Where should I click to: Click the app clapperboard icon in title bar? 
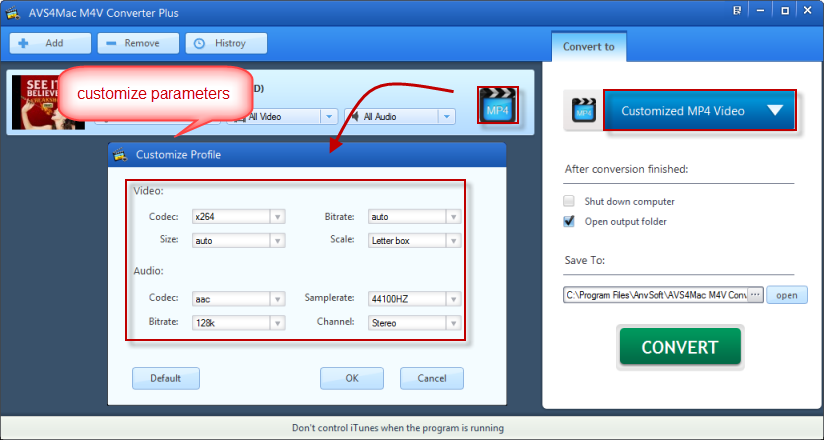(13, 13)
